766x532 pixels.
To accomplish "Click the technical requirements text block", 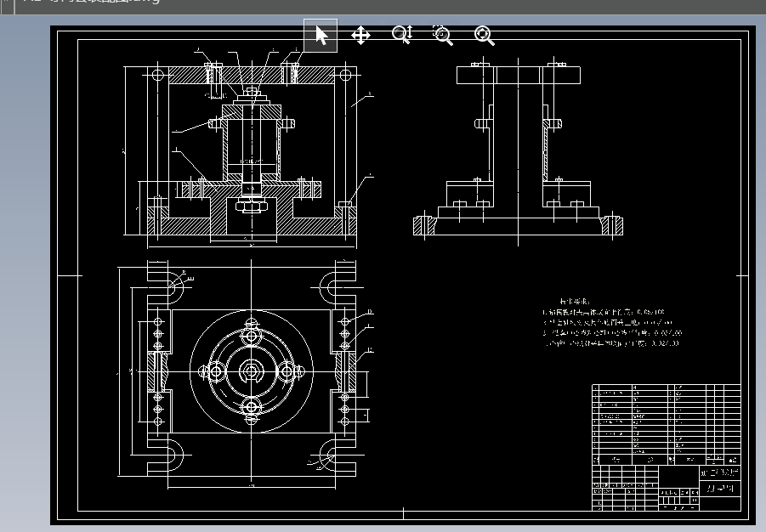I will coord(611,322).
